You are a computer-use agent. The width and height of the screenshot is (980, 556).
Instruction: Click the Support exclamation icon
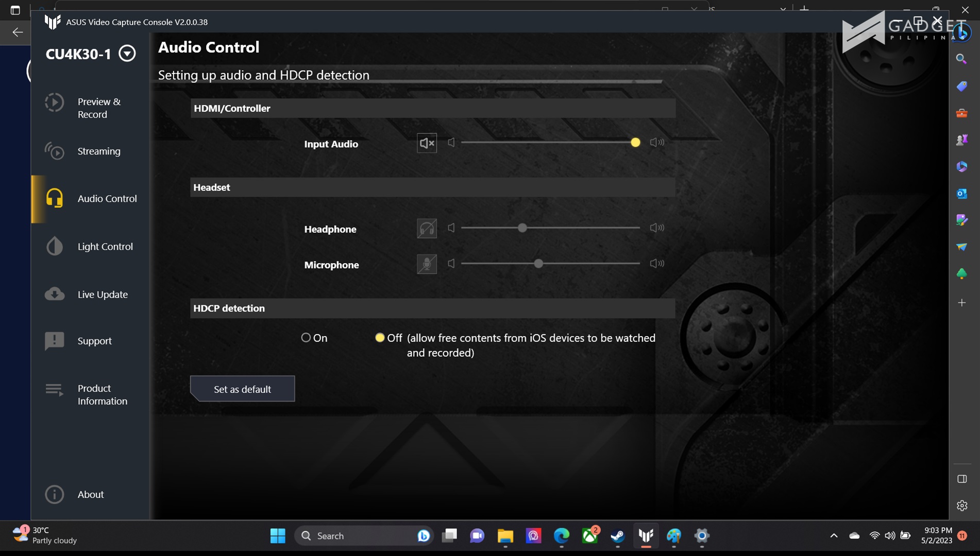pos(55,341)
